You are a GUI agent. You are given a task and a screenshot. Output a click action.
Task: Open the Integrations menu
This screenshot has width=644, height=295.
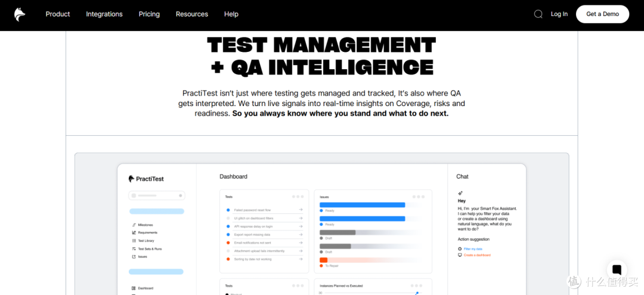104,14
